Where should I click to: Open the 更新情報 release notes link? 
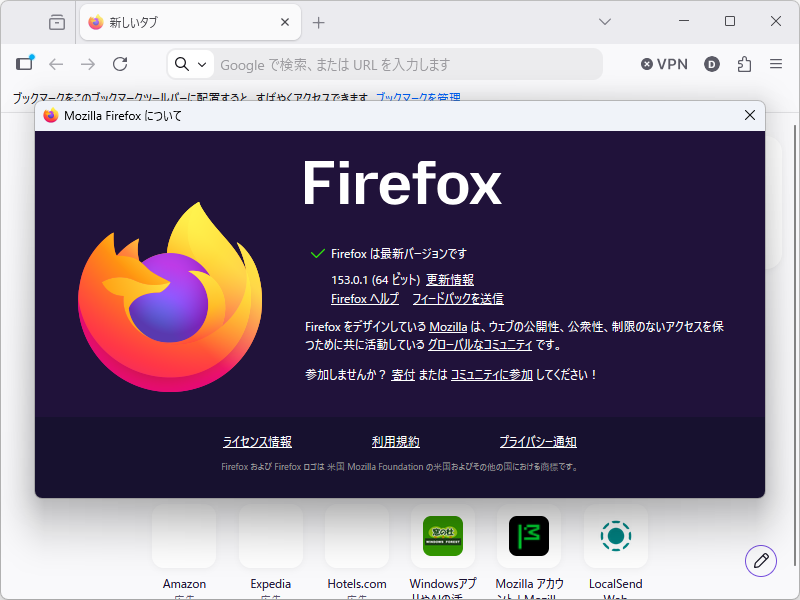[449, 280]
